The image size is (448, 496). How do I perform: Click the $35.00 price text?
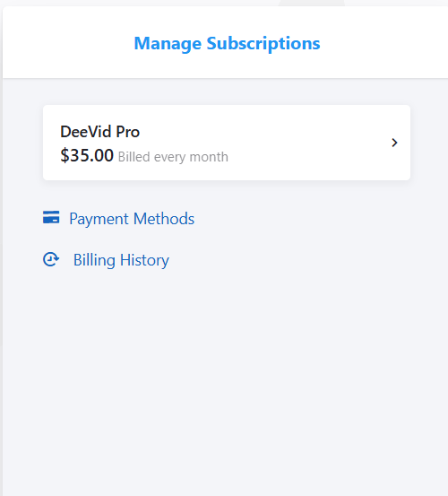(x=87, y=156)
